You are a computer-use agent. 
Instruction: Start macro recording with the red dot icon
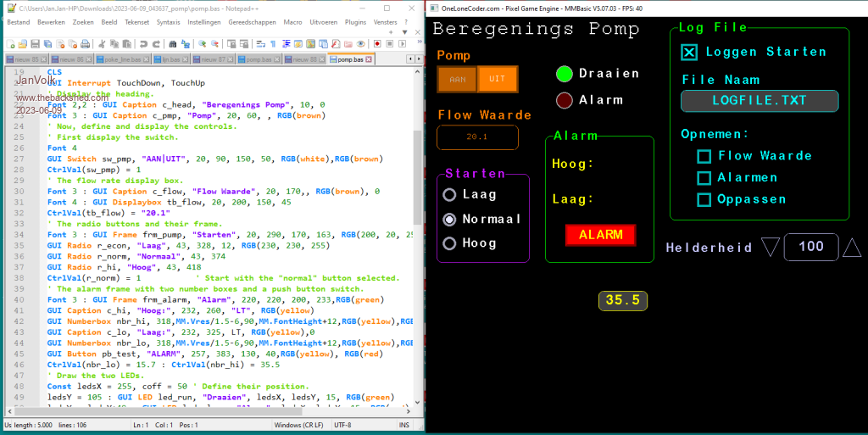[376, 43]
